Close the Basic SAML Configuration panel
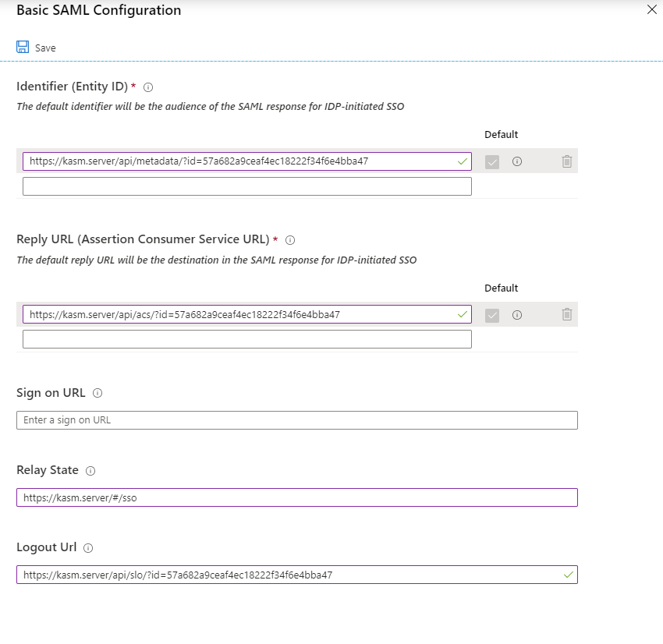The width and height of the screenshot is (663, 644). tap(651, 10)
